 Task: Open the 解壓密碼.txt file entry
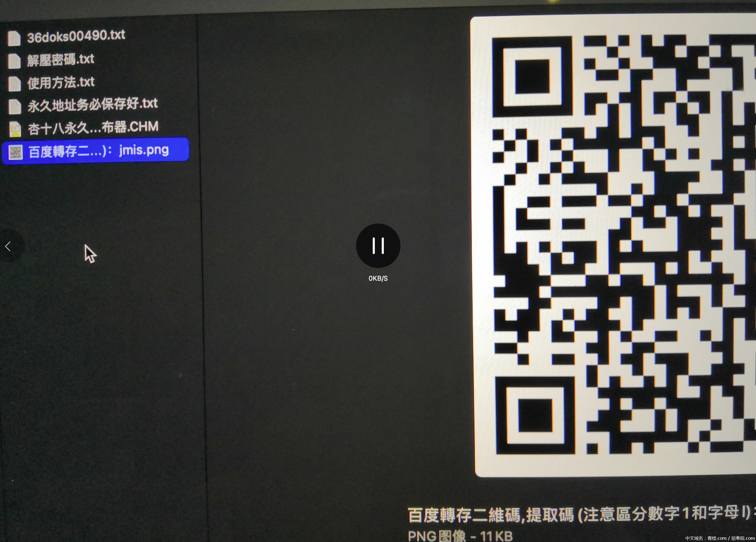coord(60,60)
